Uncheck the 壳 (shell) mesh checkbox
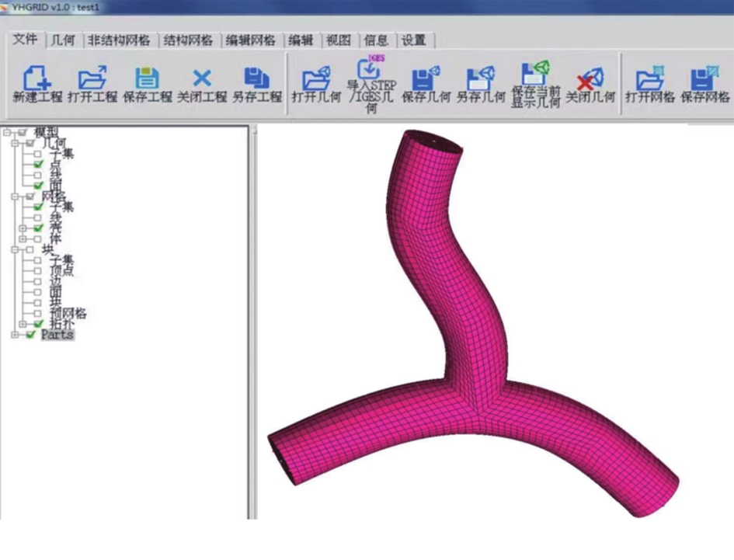 click(37, 228)
